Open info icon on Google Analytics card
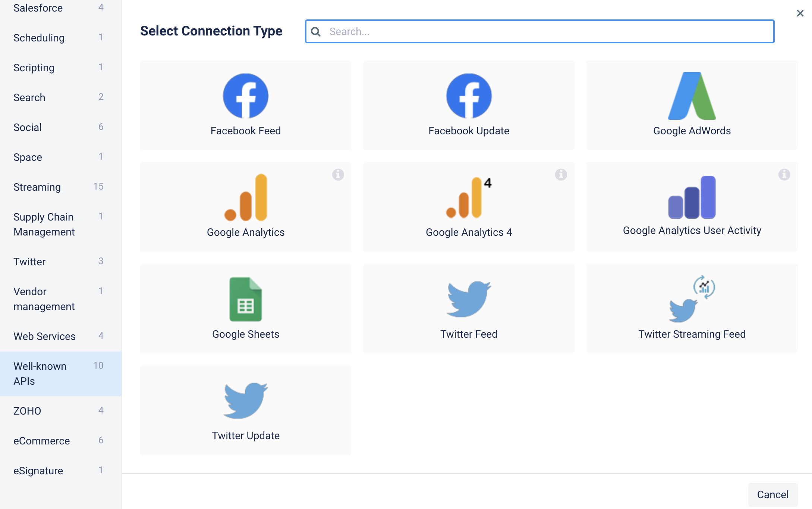This screenshot has height=509, width=812. [338, 174]
